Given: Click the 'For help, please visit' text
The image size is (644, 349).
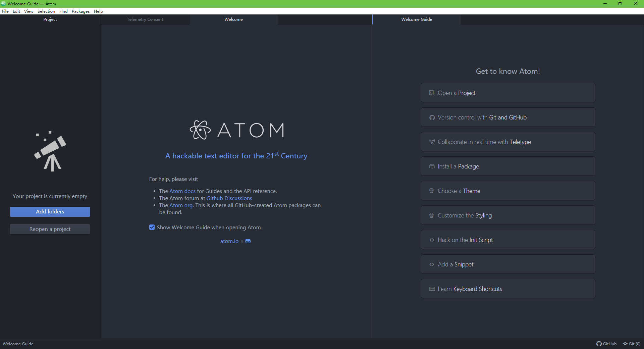Looking at the screenshot, I should coord(173,179).
